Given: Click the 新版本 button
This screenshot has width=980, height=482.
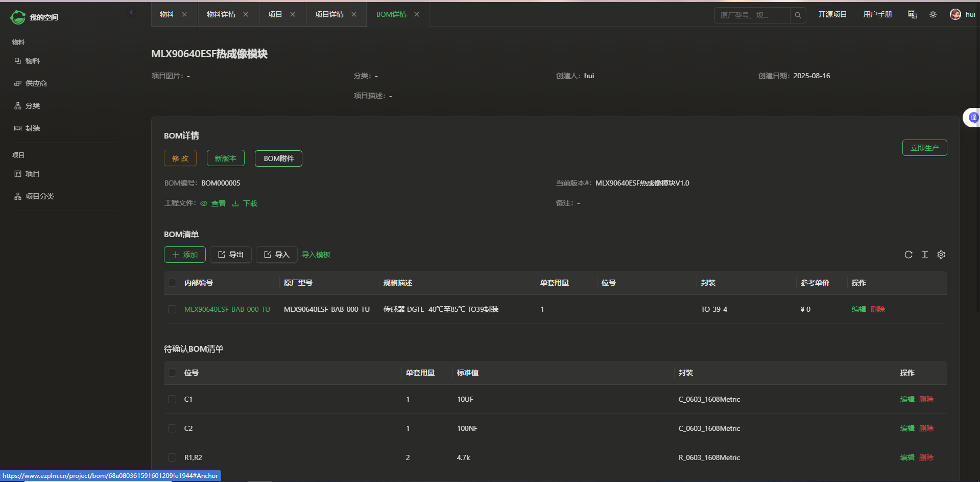Looking at the screenshot, I should tap(225, 158).
